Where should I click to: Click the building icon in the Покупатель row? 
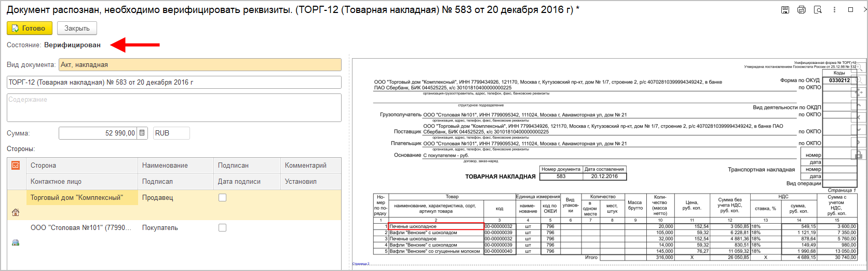16,242
